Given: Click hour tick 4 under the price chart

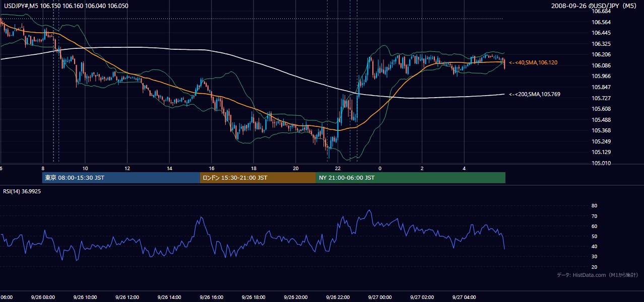Looking at the screenshot, I should pyautogui.click(x=464, y=169).
